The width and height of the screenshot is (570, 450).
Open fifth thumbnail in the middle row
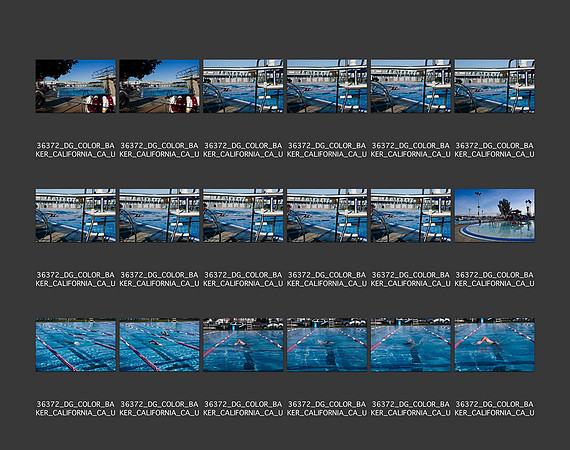pyautogui.click(x=411, y=215)
